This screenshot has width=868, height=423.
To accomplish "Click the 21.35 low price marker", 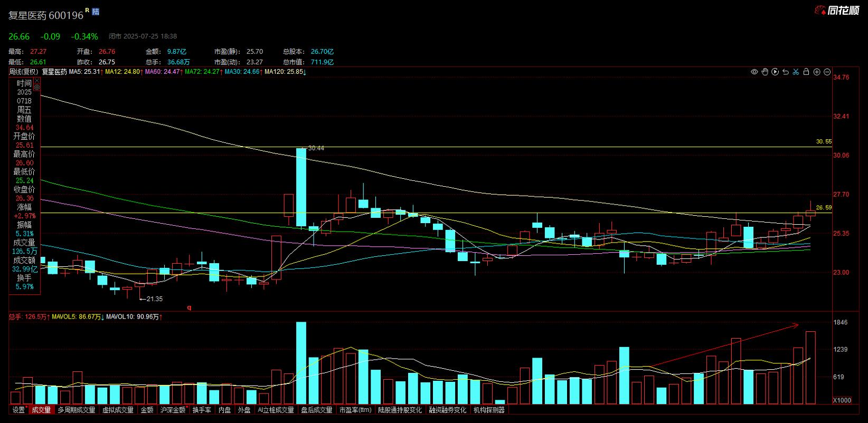I will (154, 299).
